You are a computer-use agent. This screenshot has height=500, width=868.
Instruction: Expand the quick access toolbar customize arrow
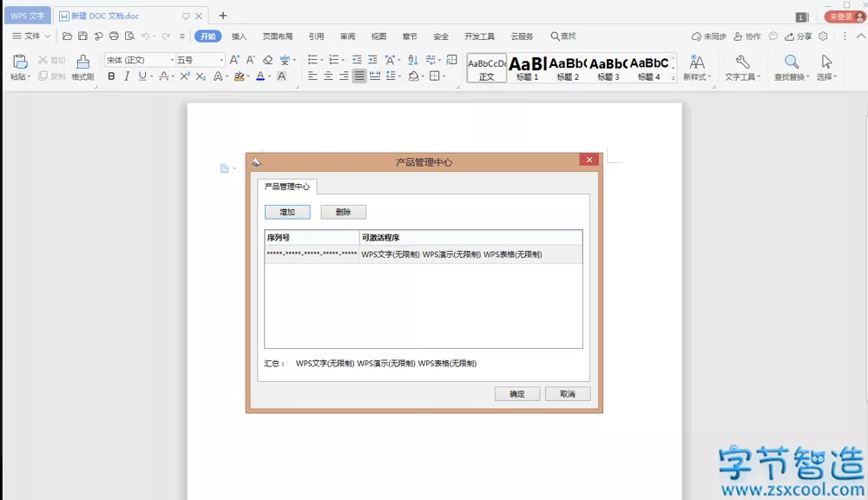tap(182, 36)
